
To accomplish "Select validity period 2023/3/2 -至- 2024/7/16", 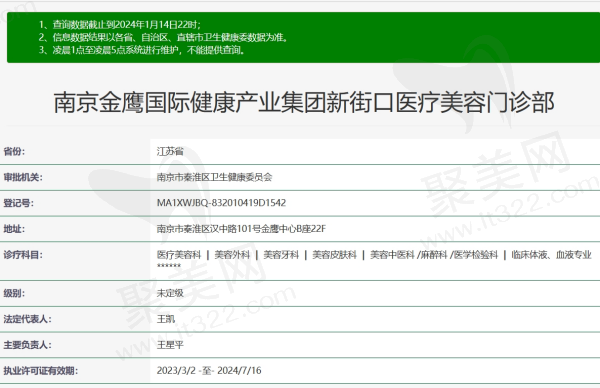I will tap(209, 371).
